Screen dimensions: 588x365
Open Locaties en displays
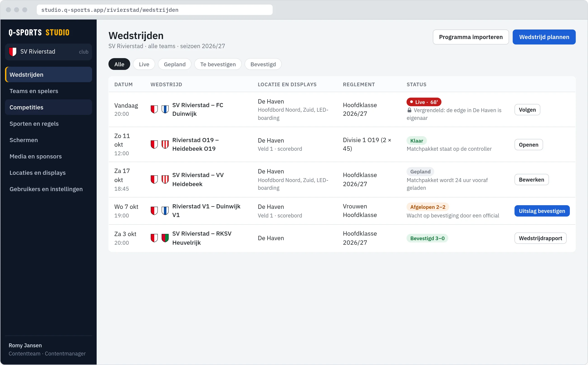coord(49,173)
